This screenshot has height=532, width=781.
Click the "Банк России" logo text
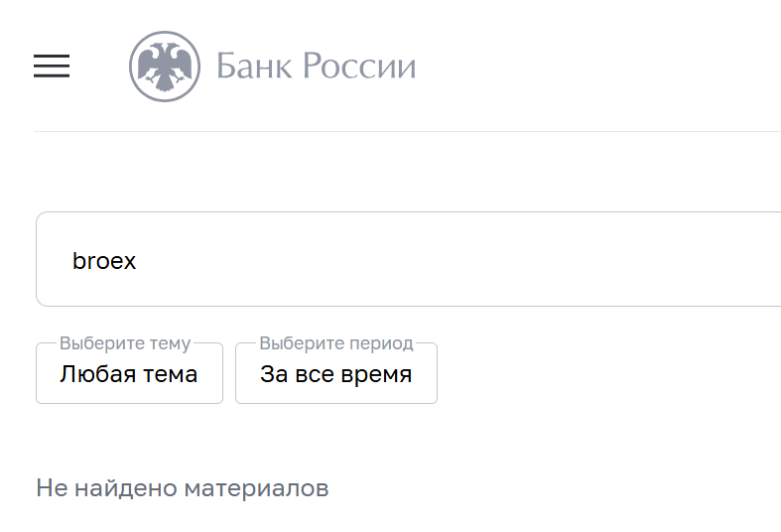(316, 66)
